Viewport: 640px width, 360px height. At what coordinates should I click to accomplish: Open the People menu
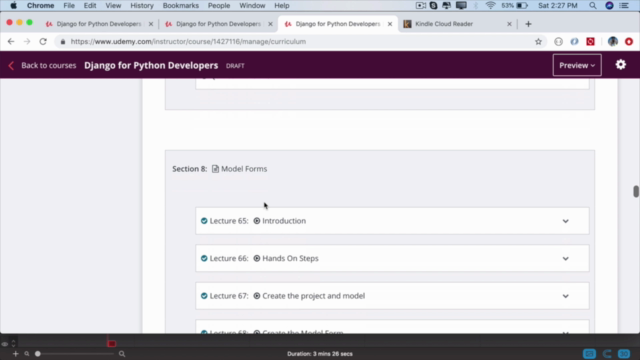[x=219, y=6]
